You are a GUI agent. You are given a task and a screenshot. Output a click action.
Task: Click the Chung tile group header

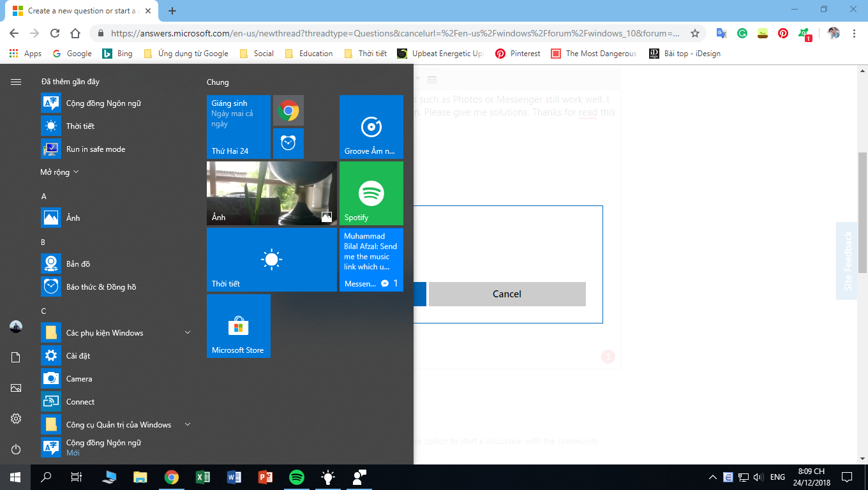218,82
